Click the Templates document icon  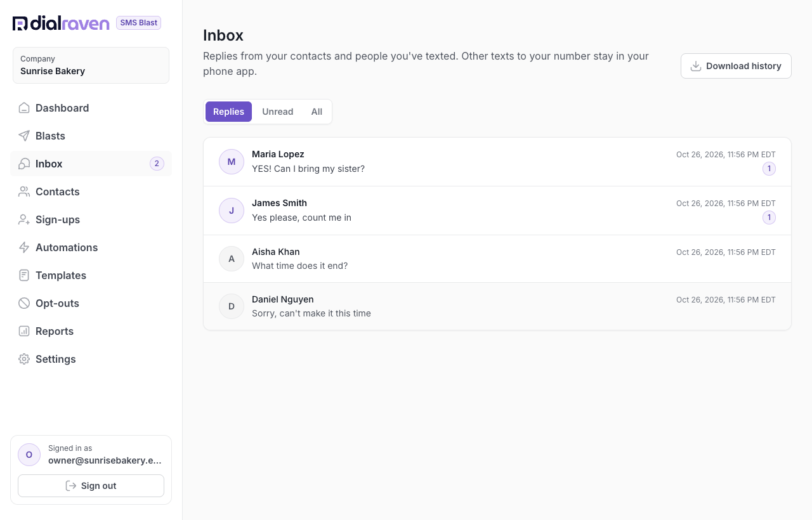[24, 275]
